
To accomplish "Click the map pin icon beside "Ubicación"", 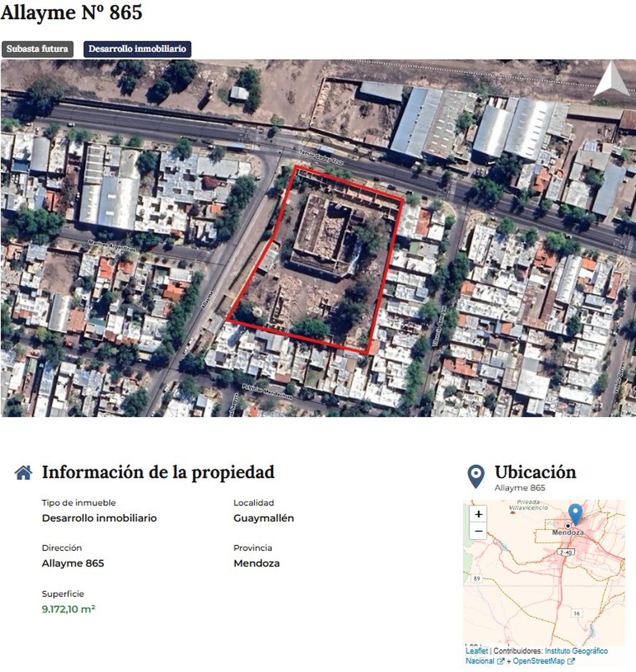I will click(475, 473).
